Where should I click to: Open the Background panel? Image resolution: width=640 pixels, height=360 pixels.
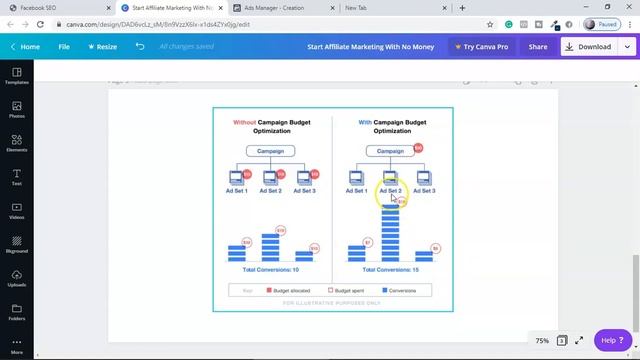pos(17,245)
